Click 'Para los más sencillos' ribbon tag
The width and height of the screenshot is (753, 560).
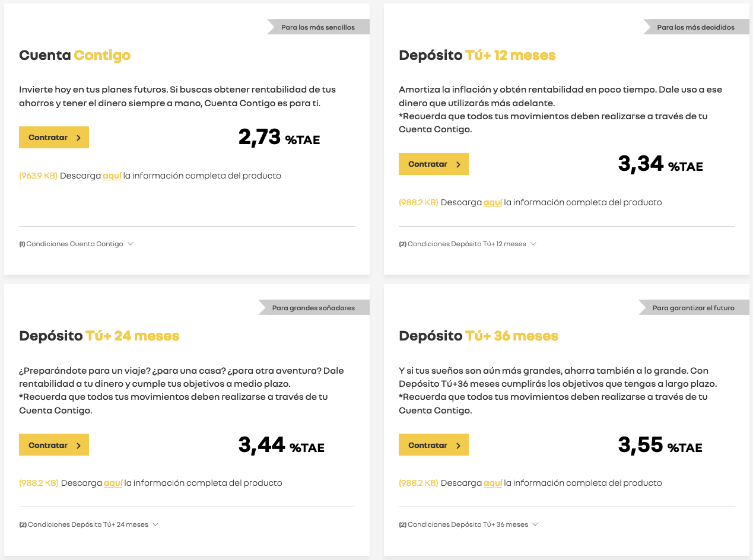pyautogui.click(x=318, y=27)
